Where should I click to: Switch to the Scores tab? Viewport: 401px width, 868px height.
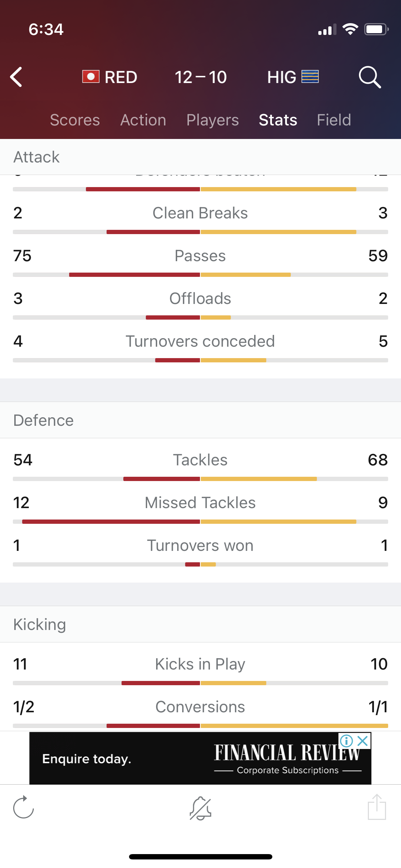click(75, 120)
